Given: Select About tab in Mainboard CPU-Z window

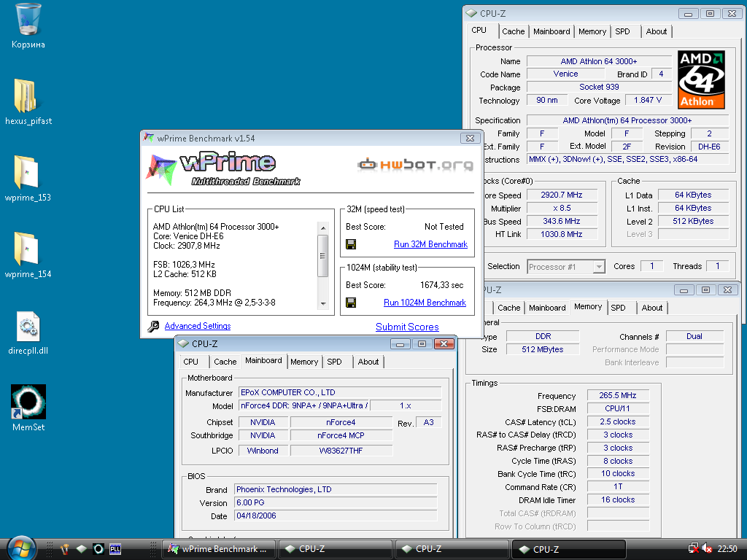Looking at the screenshot, I should [368, 362].
